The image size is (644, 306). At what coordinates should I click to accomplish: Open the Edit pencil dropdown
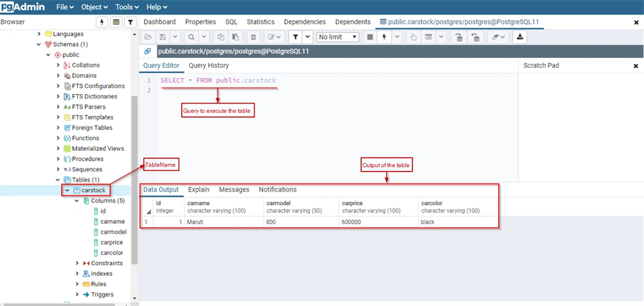pyautogui.click(x=274, y=37)
